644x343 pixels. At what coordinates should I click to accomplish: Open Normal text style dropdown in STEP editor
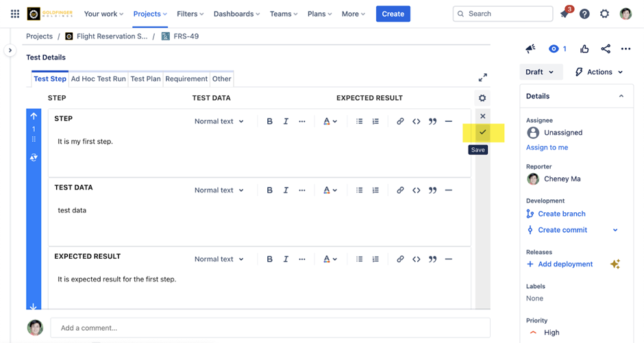[219, 121]
